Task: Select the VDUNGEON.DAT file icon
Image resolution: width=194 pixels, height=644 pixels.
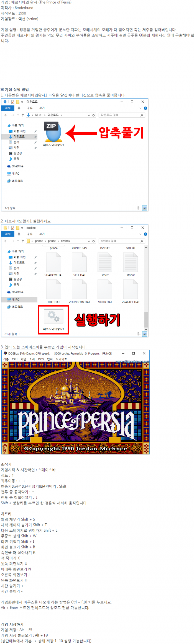Action: pos(79,289)
